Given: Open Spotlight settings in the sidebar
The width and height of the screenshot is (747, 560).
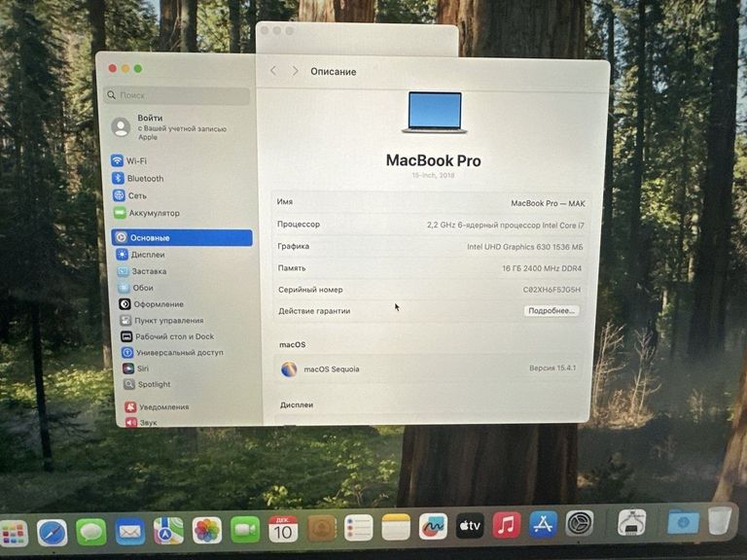Looking at the screenshot, I should [147, 384].
